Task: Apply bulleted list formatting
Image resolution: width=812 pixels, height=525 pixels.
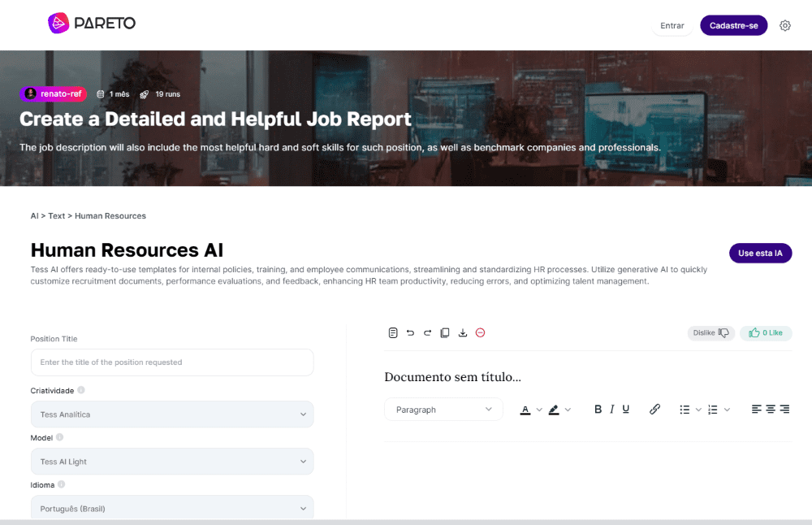Action: point(685,410)
